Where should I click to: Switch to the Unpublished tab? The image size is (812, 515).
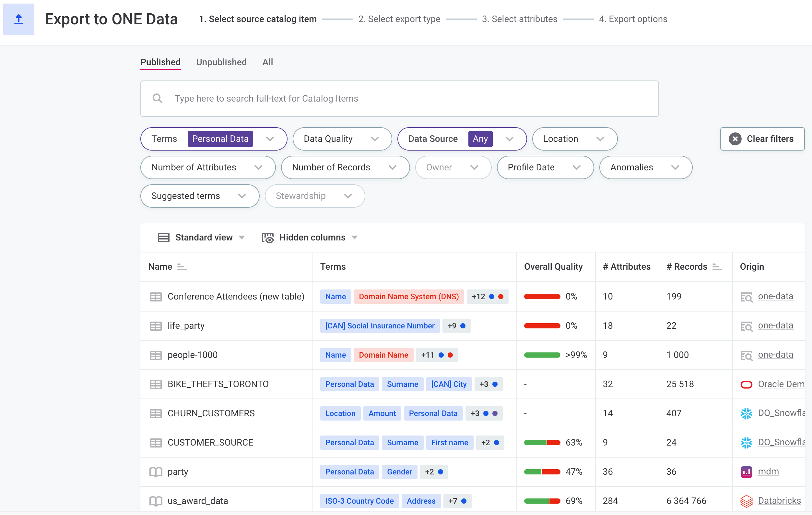[x=221, y=62]
